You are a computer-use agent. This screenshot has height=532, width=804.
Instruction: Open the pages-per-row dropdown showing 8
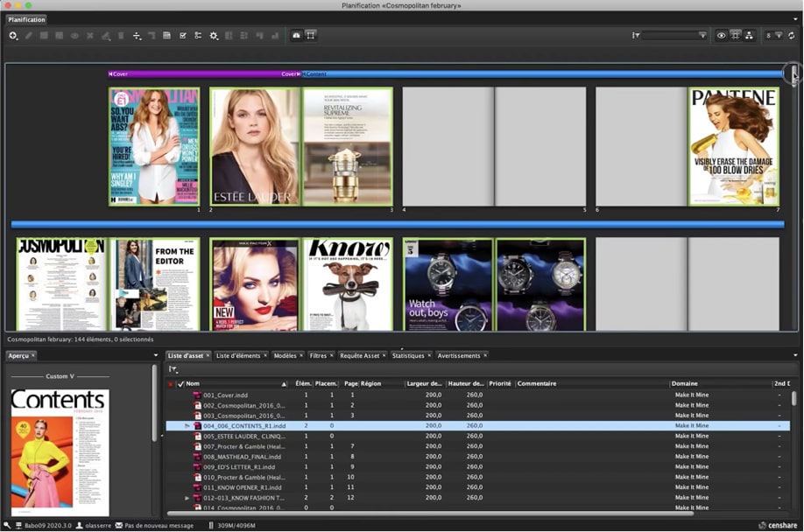774,35
